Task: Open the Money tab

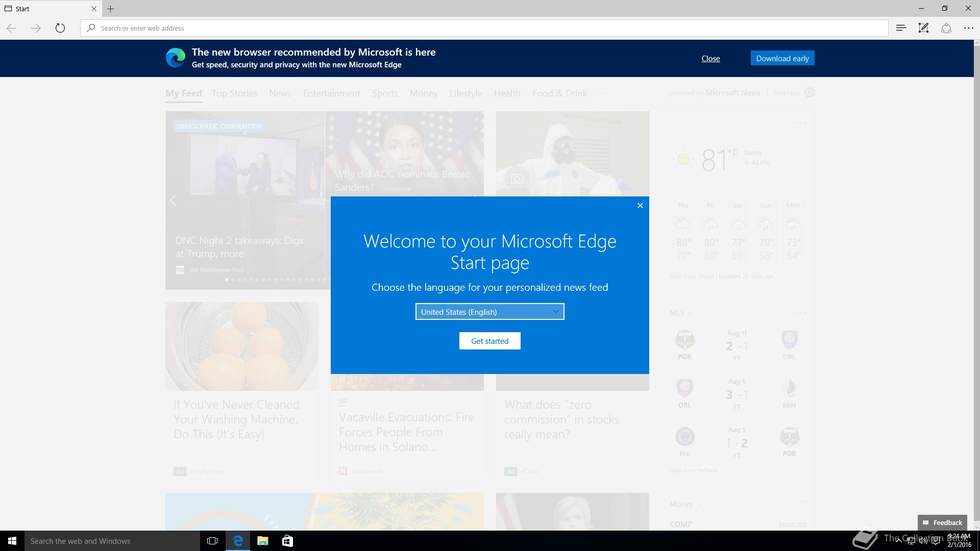Action: pos(424,93)
